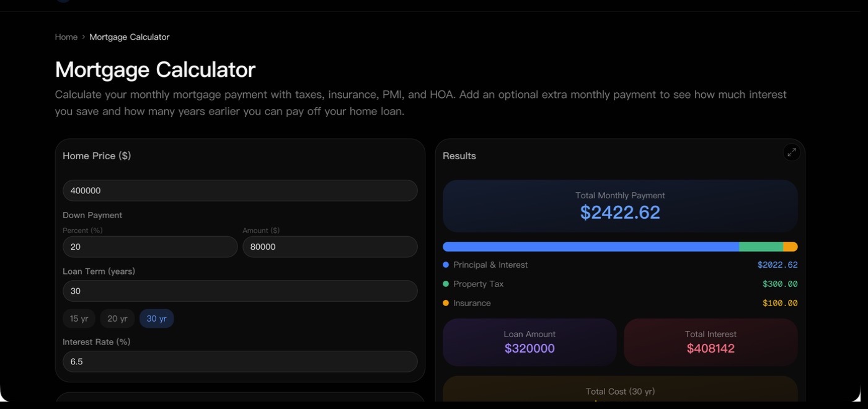Select the 20 yr loan term preset

click(x=117, y=319)
